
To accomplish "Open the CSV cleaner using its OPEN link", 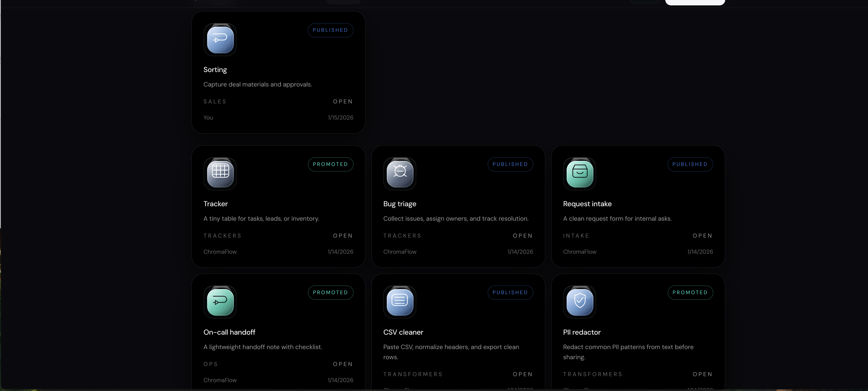I will point(523,374).
